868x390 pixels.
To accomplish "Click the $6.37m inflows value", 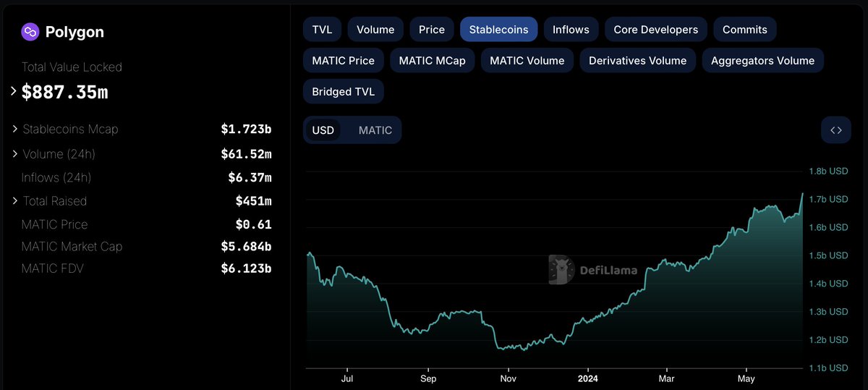I will (250, 177).
